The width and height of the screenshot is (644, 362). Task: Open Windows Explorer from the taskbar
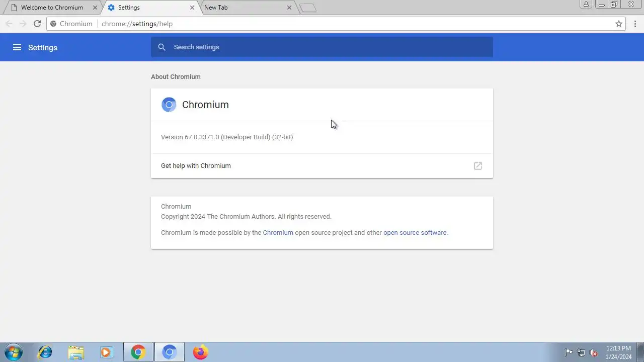point(76,352)
